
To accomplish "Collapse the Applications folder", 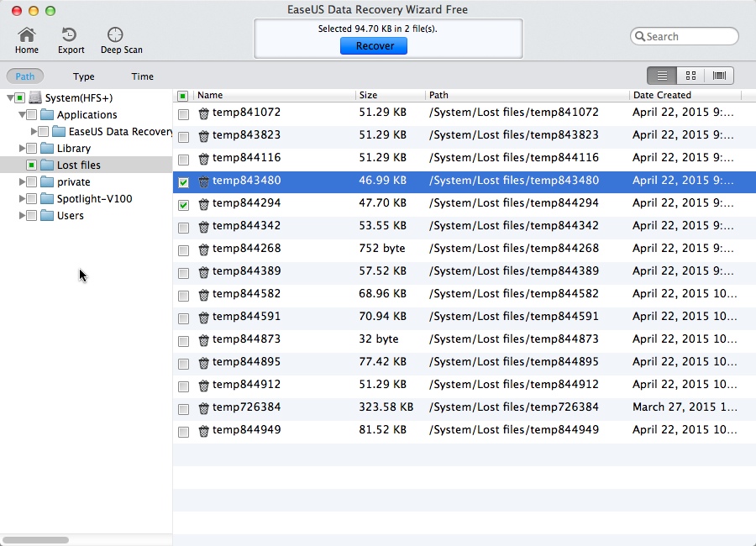I will click(22, 115).
